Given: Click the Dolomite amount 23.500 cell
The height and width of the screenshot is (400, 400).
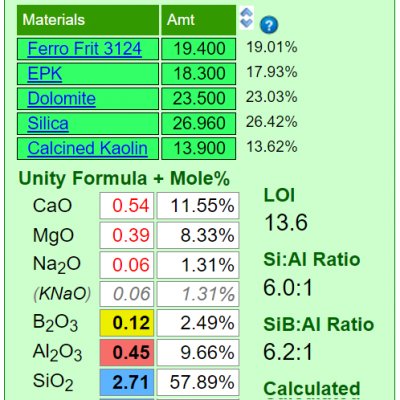Looking at the screenshot, I should [x=199, y=99].
